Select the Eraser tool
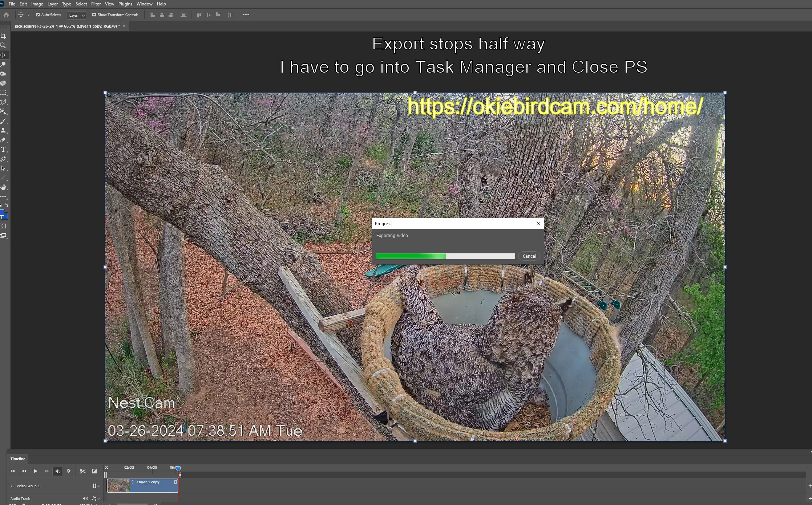This screenshot has width=812, height=505. (3, 140)
